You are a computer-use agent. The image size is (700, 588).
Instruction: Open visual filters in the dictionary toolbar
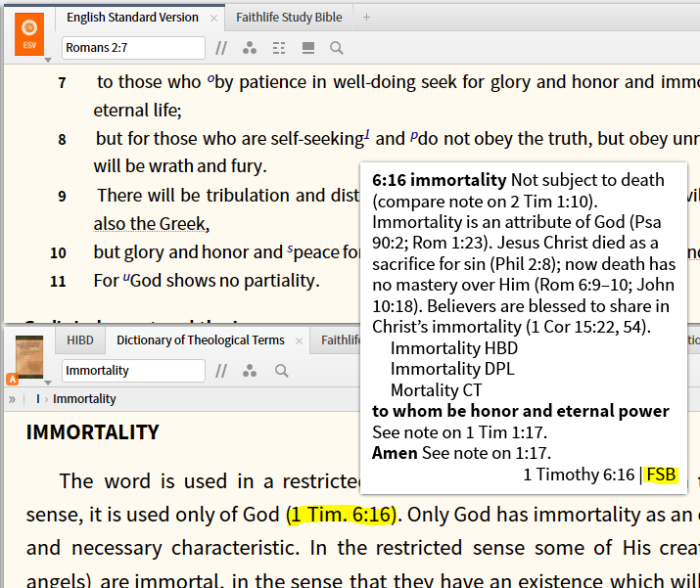point(250,371)
